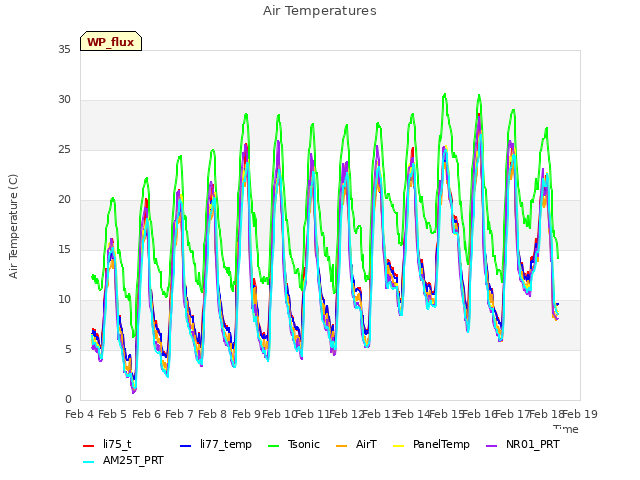The image size is (640, 480).
Task: Toggle the AM25T_PRT legend entry
Action: pos(123,460)
